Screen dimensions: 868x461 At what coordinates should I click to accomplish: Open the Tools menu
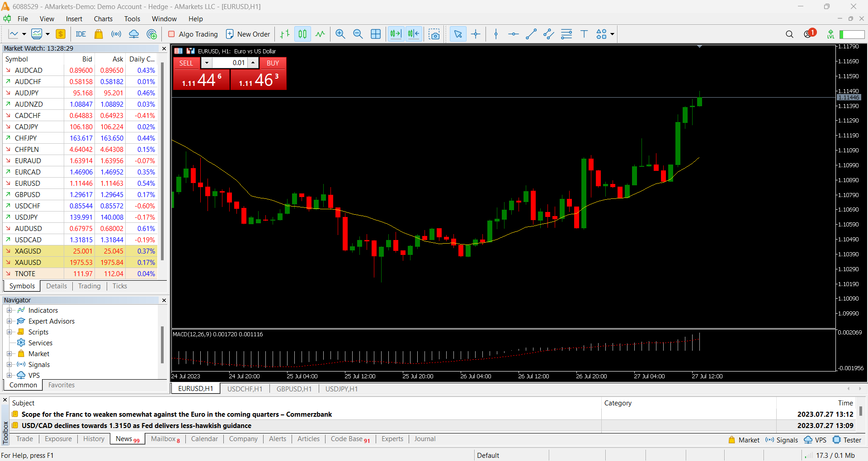132,19
